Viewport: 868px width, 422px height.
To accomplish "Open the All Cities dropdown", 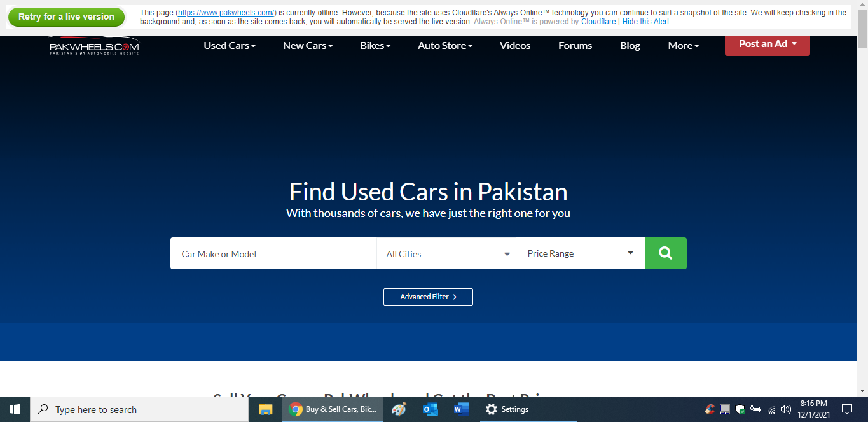I will point(446,253).
